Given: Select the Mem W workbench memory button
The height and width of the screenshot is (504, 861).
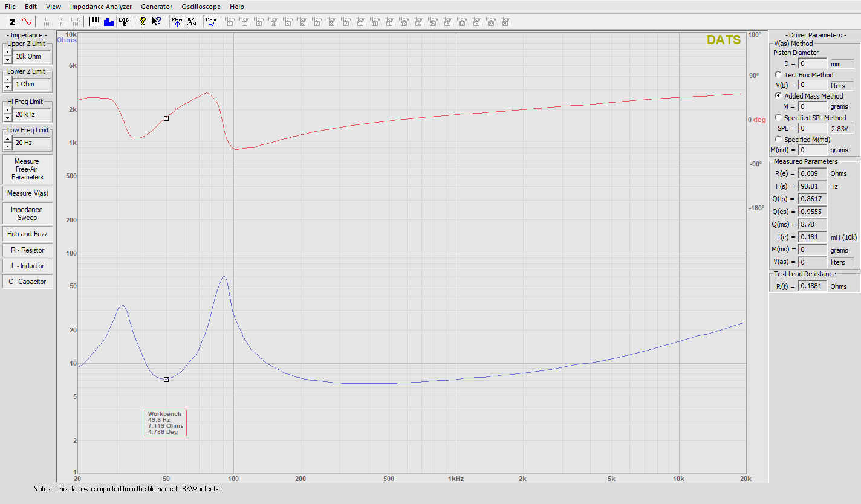Looking at the screenshot, I should [x=210, y=21].
